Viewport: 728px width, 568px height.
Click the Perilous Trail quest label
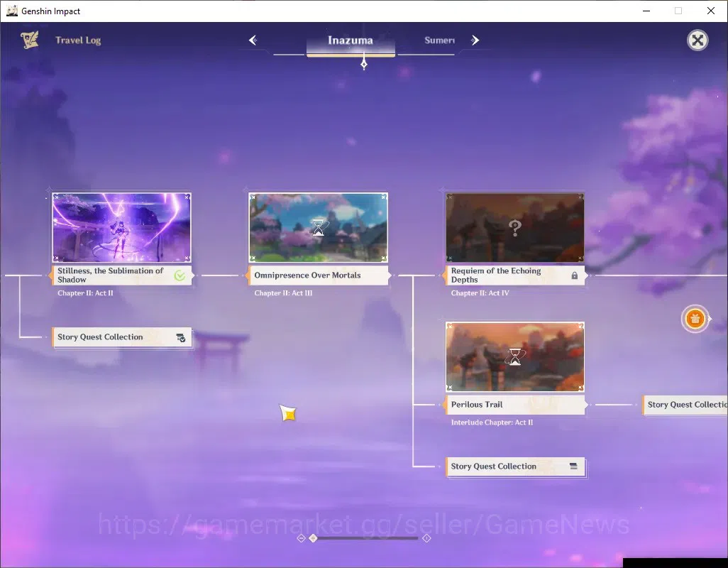(x=515, y=405)
